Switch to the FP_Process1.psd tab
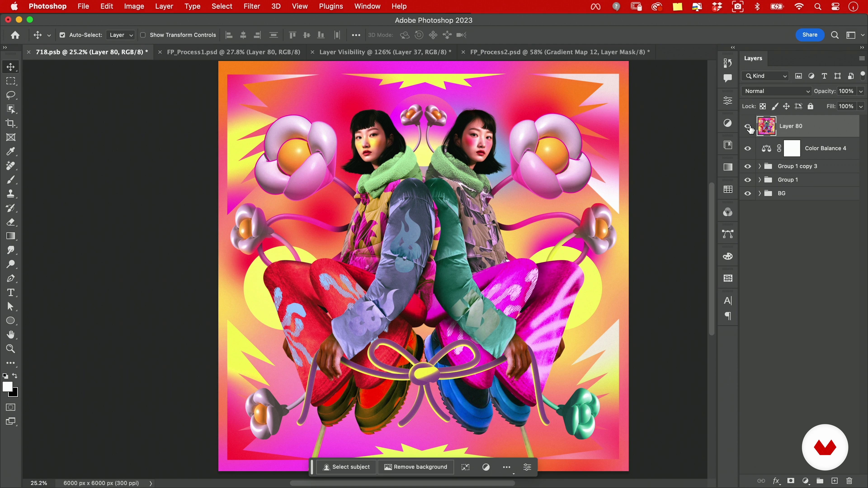 tap(233, 52)
